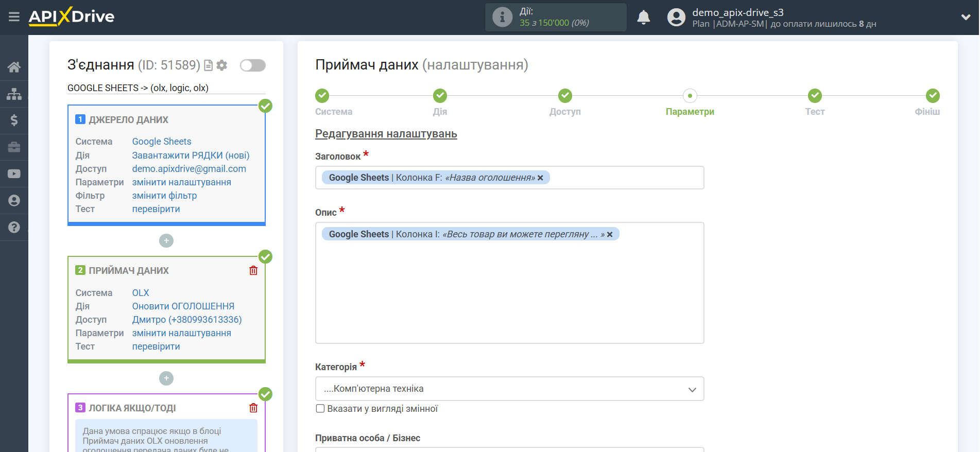Viewport: 980px width, 452px height.
Task: Open the notifications bell
Action: tap(643, 17)
